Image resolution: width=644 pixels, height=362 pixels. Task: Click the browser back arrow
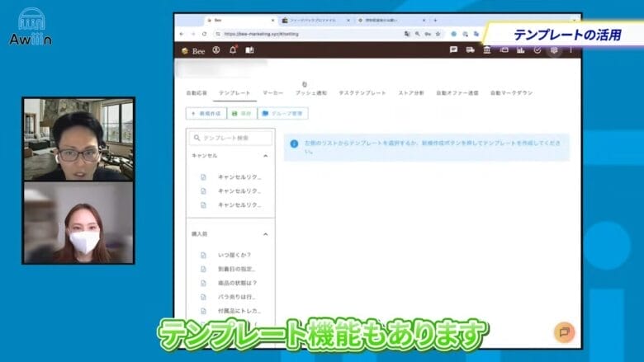pyautogui.click(x=182, y=34)
